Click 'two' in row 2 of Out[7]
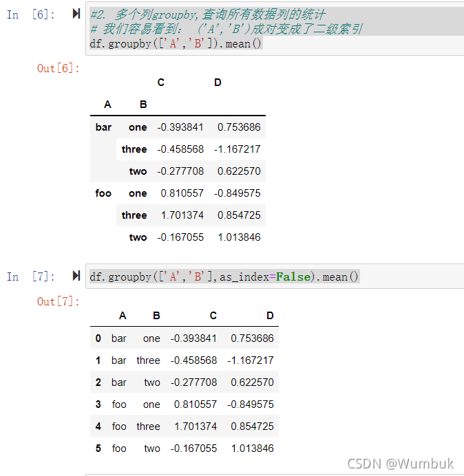The width and height of the screenshot is (464, 476). pyautogui.click(x=152, y=382)
